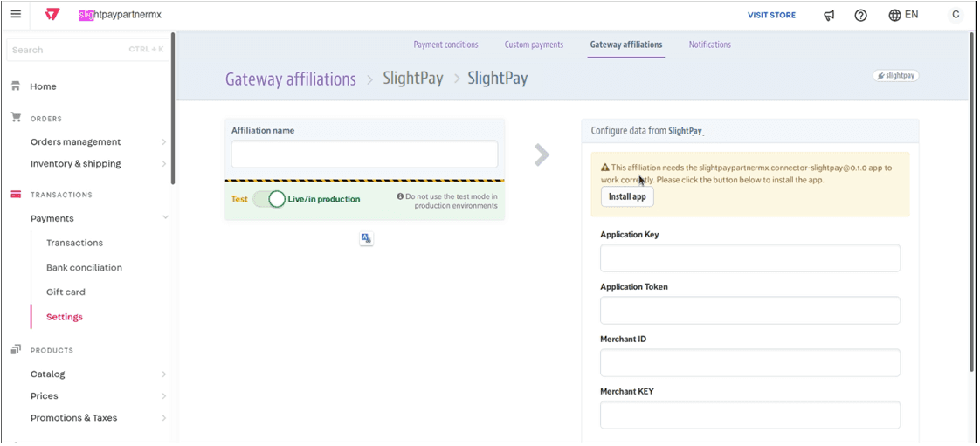Click the Transactions card icon

click(16, 195)
